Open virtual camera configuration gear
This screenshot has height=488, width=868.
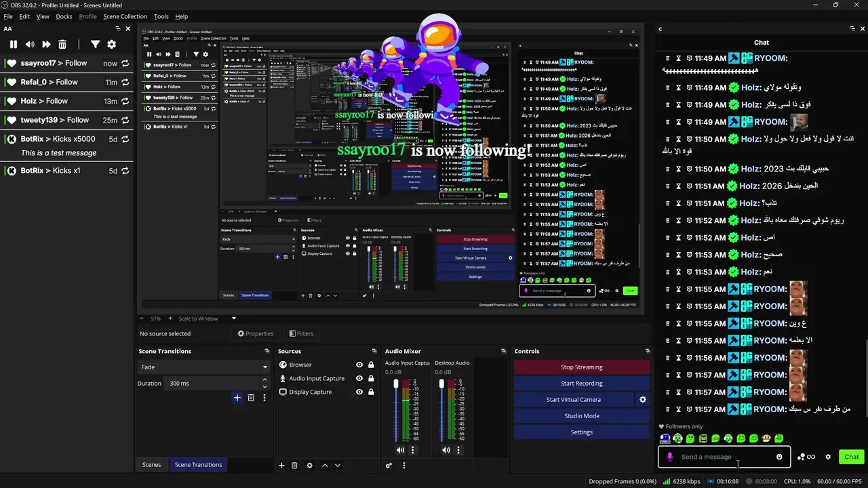(x=643, y=400)
